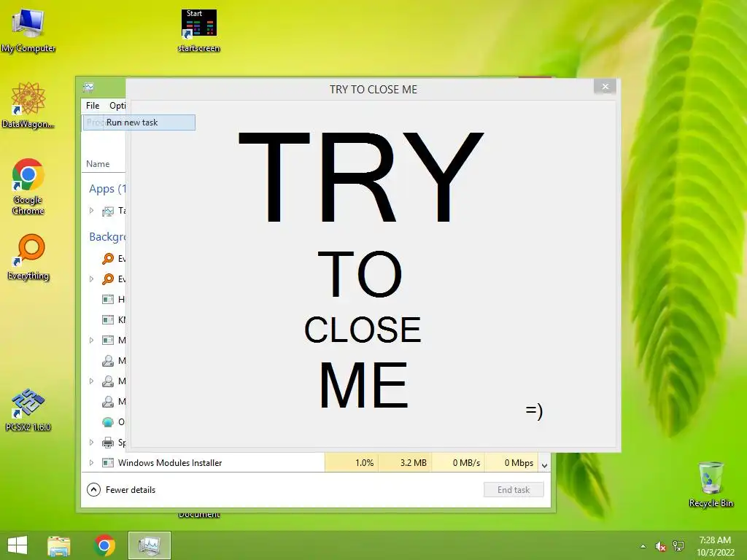This screenshot has height=560, width=747.
Task: Click the Task Manager title bar icon
Action: 88,87
